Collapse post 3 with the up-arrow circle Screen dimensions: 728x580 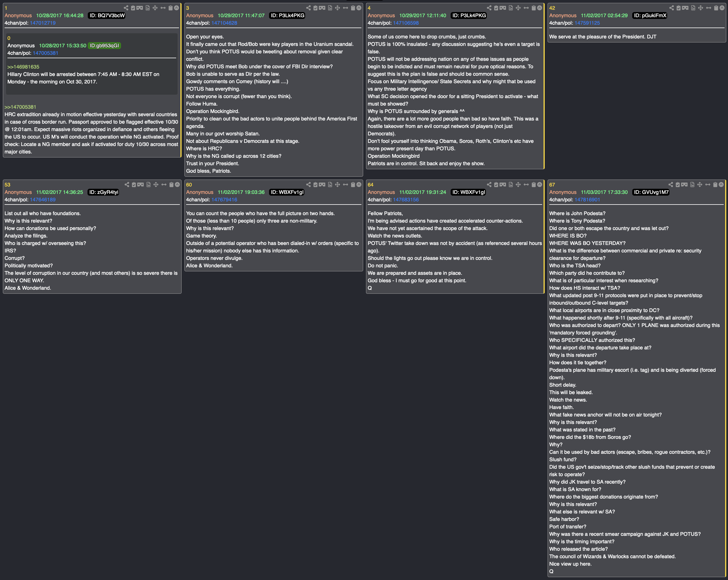(x=359, y=8)
